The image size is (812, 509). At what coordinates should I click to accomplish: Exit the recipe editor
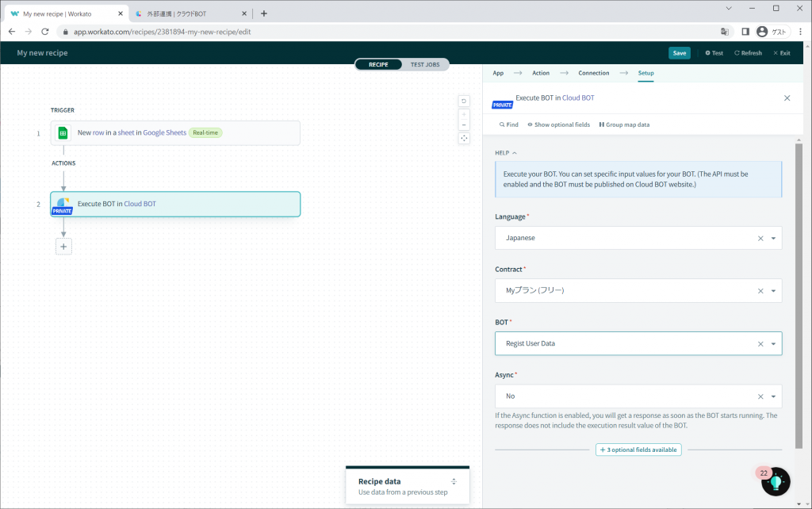click(782, 53)
